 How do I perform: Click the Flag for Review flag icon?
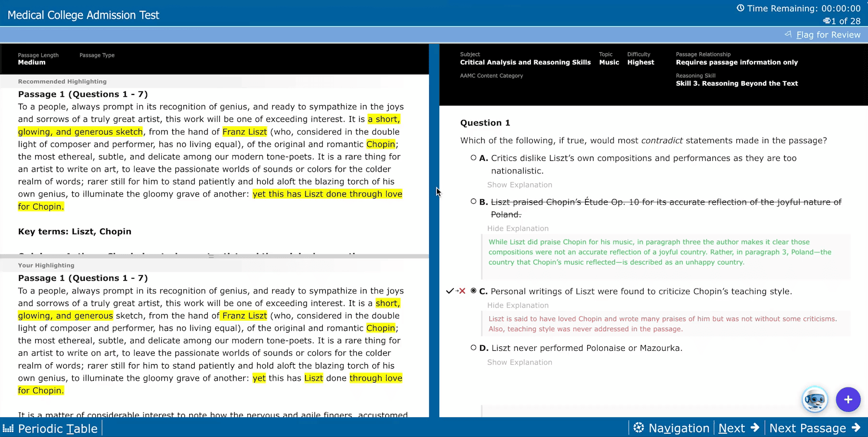point(788,34)
